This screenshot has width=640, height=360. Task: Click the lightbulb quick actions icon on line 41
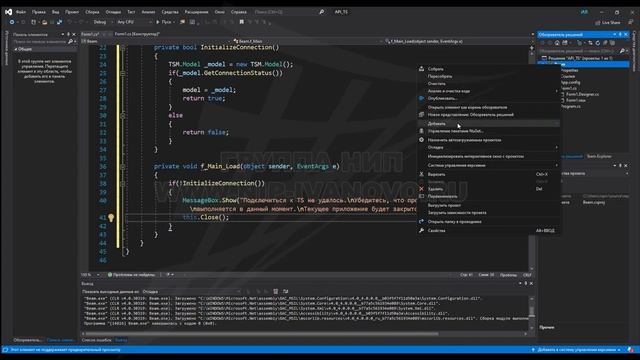coord(111,218)
